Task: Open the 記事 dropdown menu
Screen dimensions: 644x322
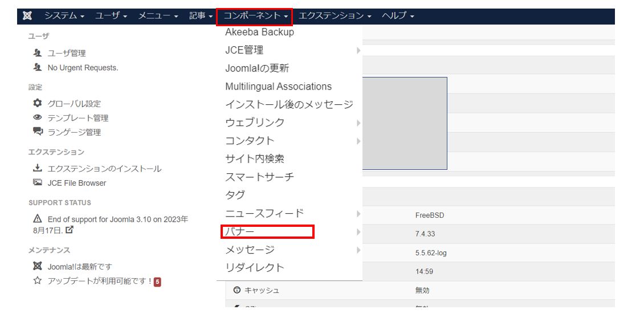Action: pyautogui.click(x=201, y=16)
